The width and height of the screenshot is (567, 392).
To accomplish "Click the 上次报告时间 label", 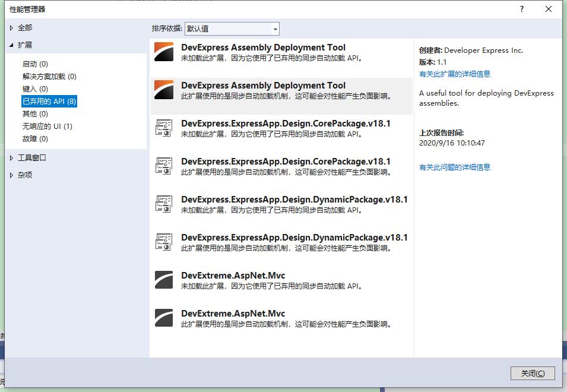I will [441, 132].
